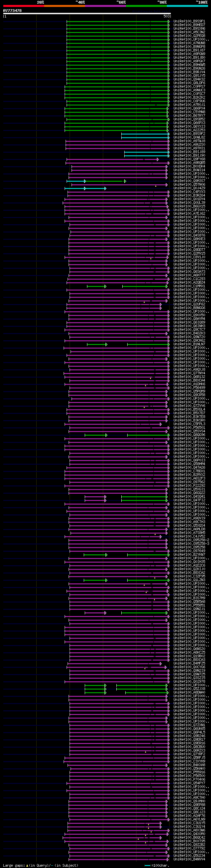Open hit UniRef100_C6F9U6

(x=189, y=101)
